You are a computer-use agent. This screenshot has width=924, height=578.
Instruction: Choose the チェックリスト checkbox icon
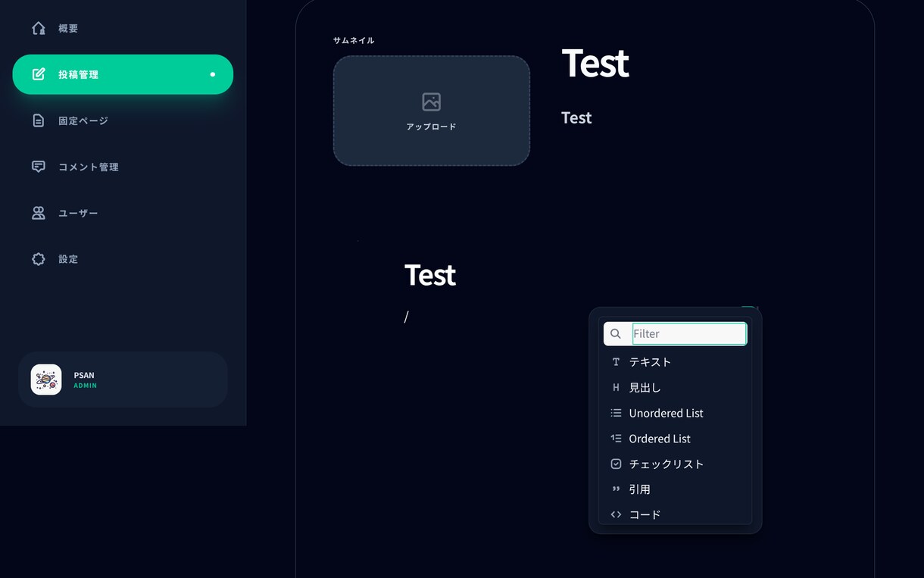point(616,464)
